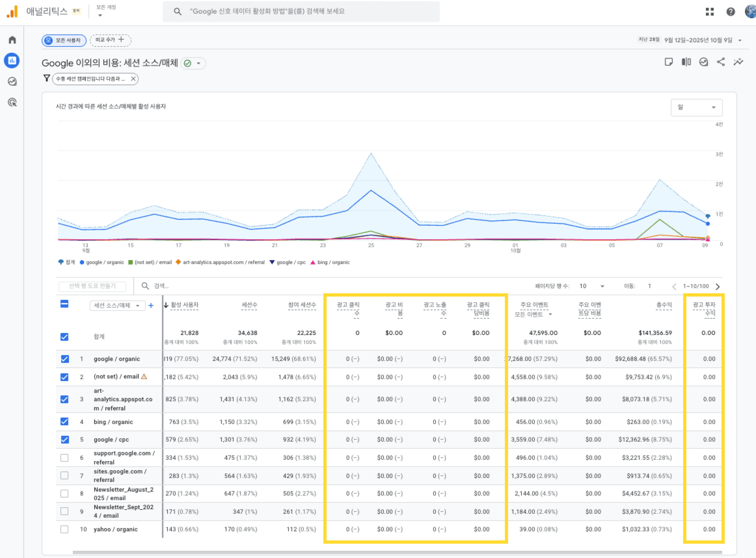Image resolution: width=756 pixels, height=558 pixels.
Task: Open the Insights sparkline icon
Action: pyautogui.click(x=738, y=62)
